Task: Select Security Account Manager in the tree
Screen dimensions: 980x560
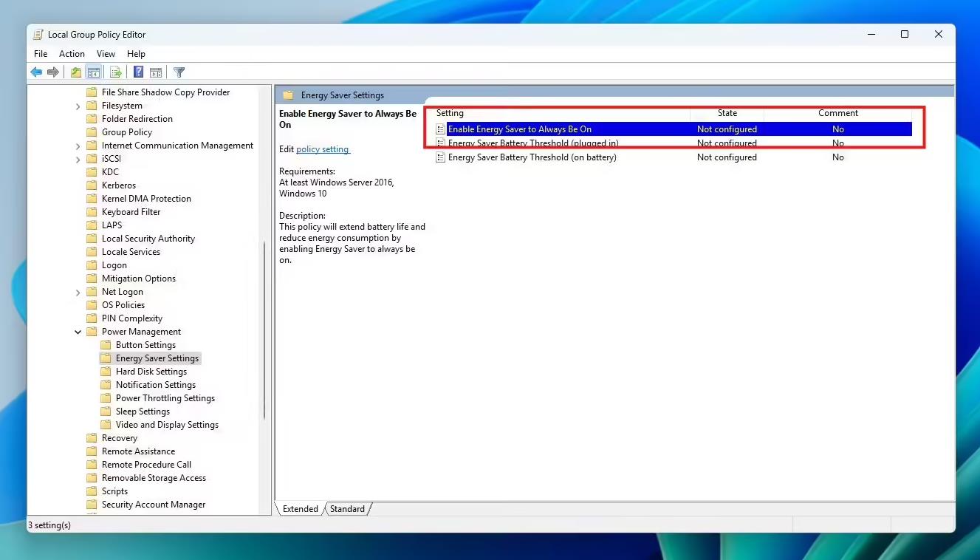Action: [154, 505]
